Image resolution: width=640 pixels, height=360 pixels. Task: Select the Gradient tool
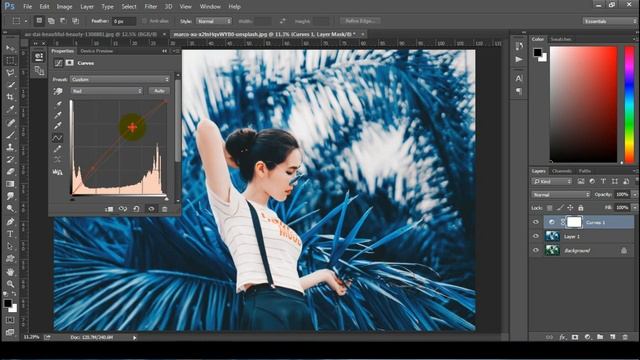10,184
